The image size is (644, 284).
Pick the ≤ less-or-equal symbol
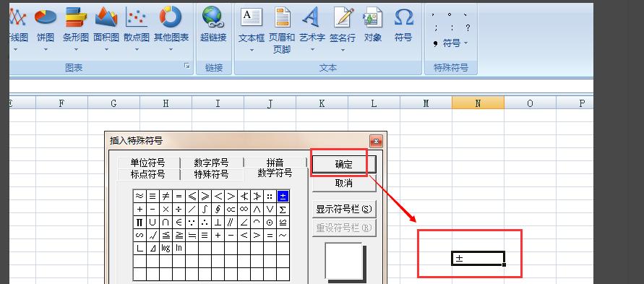point(192,196)
